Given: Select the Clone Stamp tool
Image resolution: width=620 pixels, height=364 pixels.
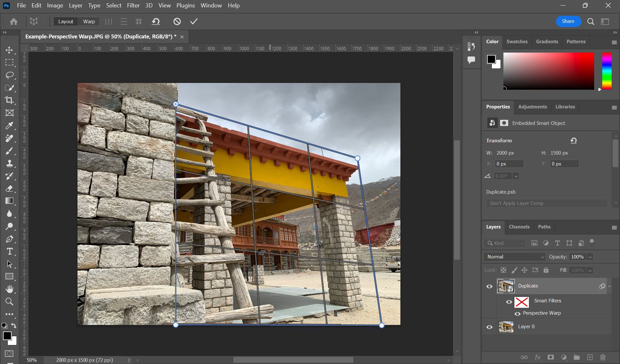Looking at the screenshot, I should tap(9, 163).
